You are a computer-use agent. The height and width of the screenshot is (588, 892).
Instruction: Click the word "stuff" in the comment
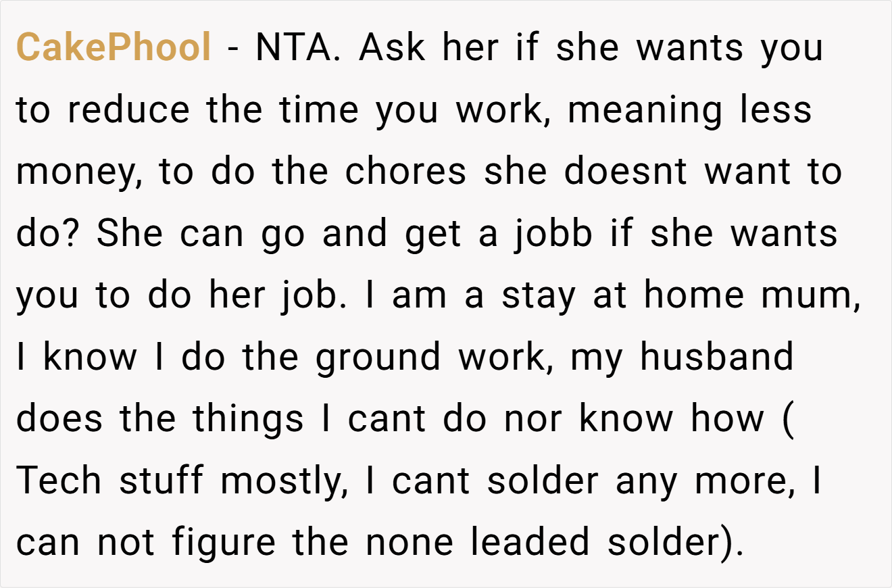[162, 481]
